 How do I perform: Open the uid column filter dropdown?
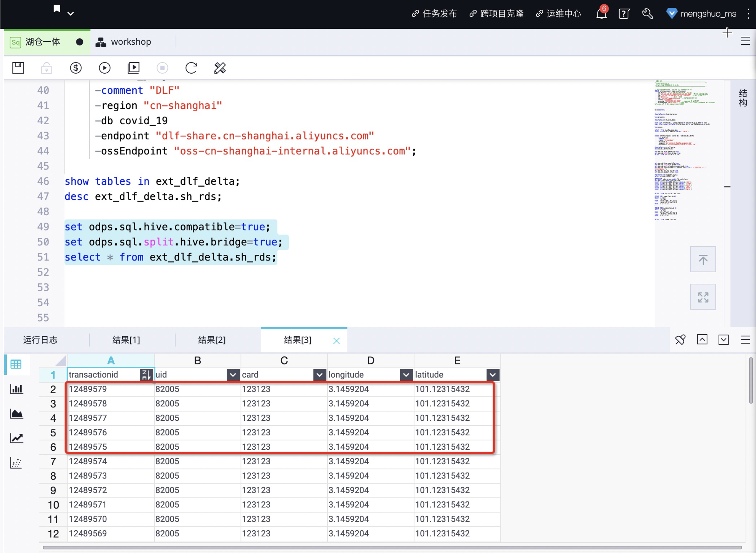point(233,375)
